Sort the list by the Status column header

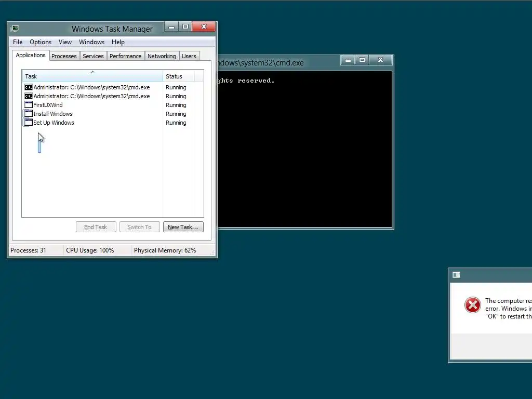[179, 76]
